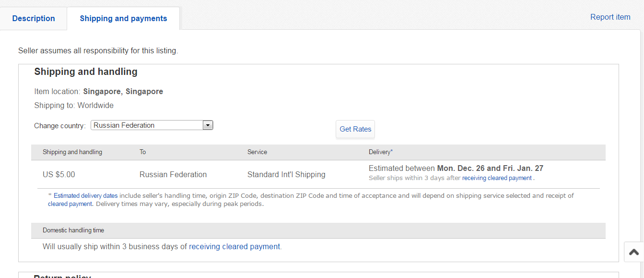Select the Shipping and payments tab
This screenshot has height=278, width=644.
123,19
